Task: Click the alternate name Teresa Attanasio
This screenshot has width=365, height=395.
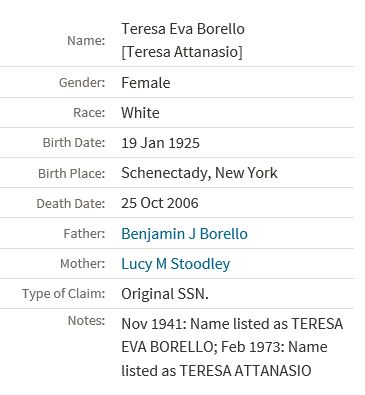Action: pos(182,52)
